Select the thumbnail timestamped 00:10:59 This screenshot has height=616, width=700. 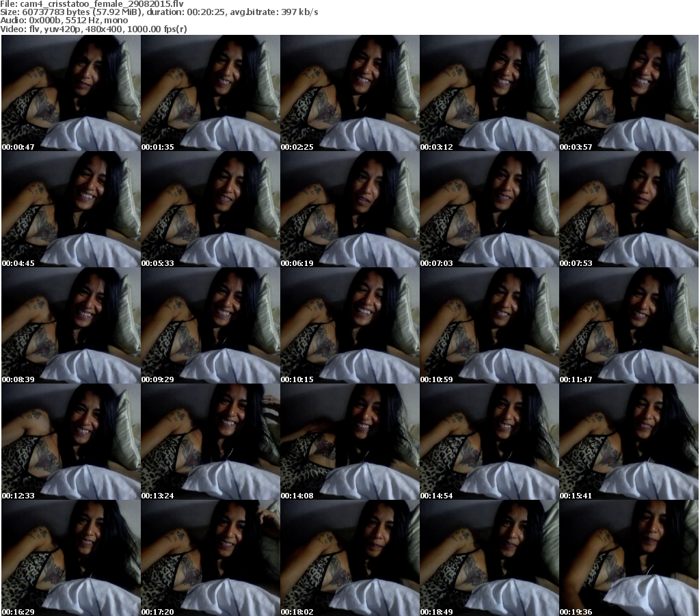tap(489, 325)
